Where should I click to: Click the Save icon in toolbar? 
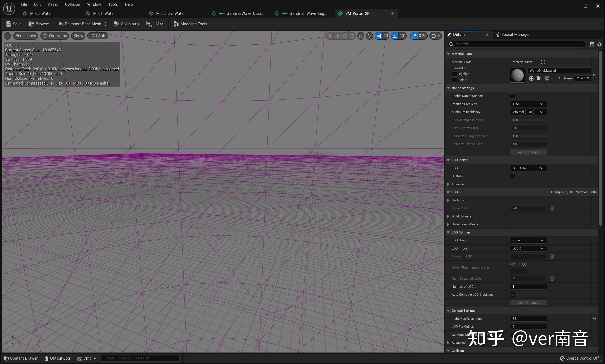tap(9, 24)
